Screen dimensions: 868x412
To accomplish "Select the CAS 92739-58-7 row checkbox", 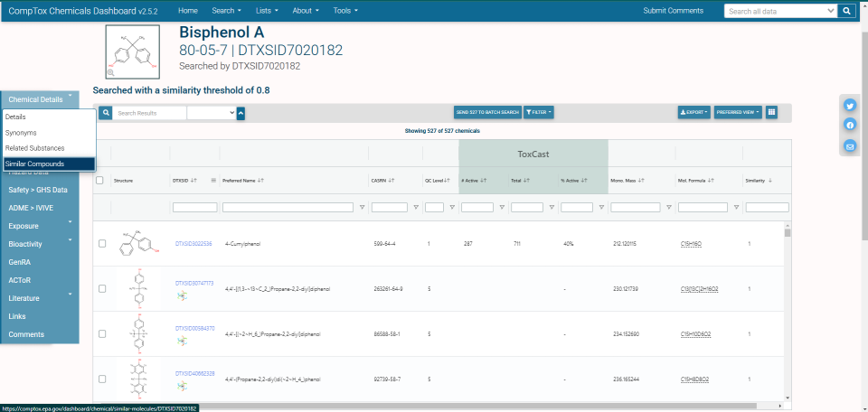I will (x=102, y=379).
